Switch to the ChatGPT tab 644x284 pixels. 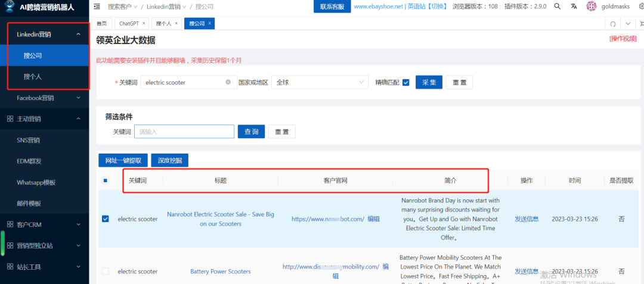coord(132,24)
